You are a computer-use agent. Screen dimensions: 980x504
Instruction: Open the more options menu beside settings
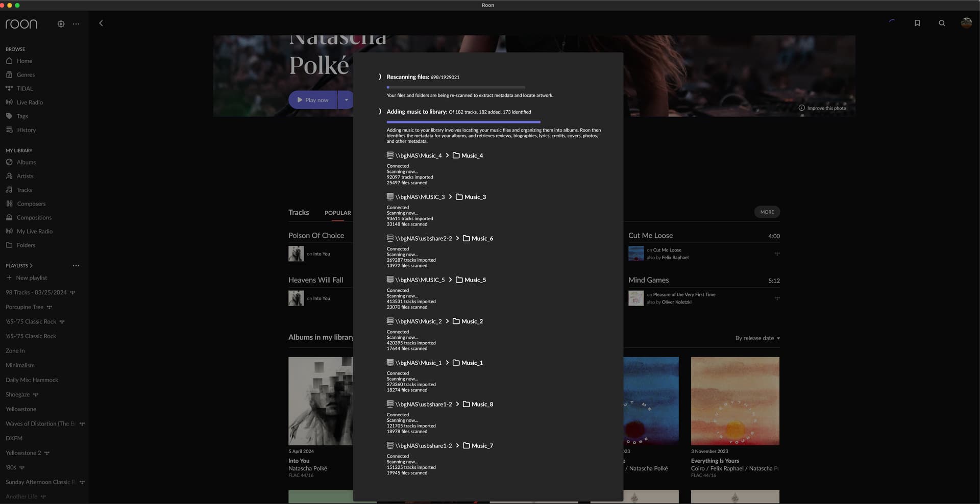tap(76, 24)
